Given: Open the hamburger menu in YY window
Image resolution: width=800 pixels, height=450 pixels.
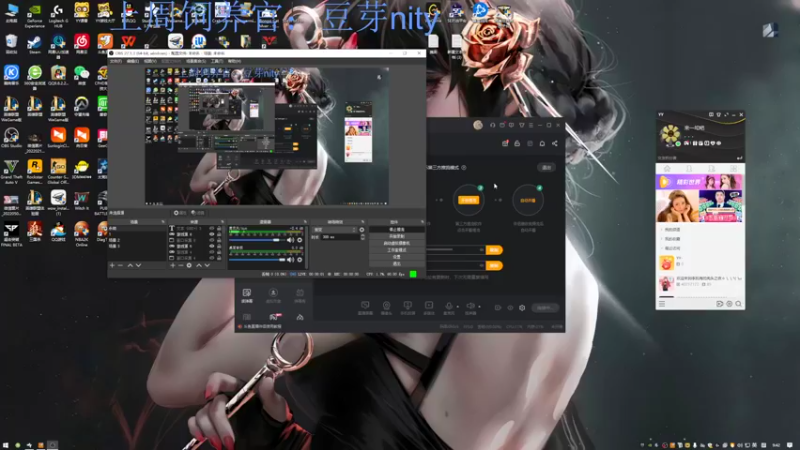Looking at the screenshot, I should pos(662,304).
